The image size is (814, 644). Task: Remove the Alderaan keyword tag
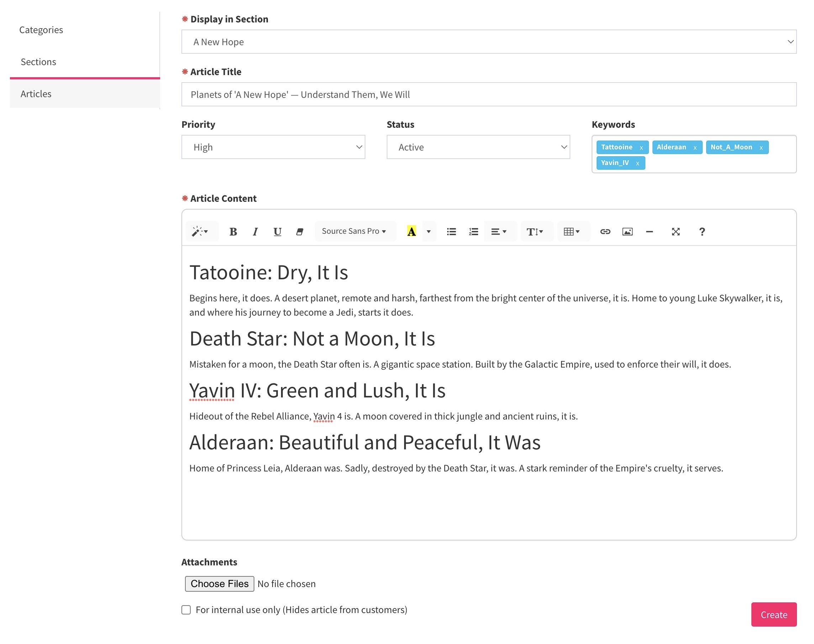(x=695, y=148)
